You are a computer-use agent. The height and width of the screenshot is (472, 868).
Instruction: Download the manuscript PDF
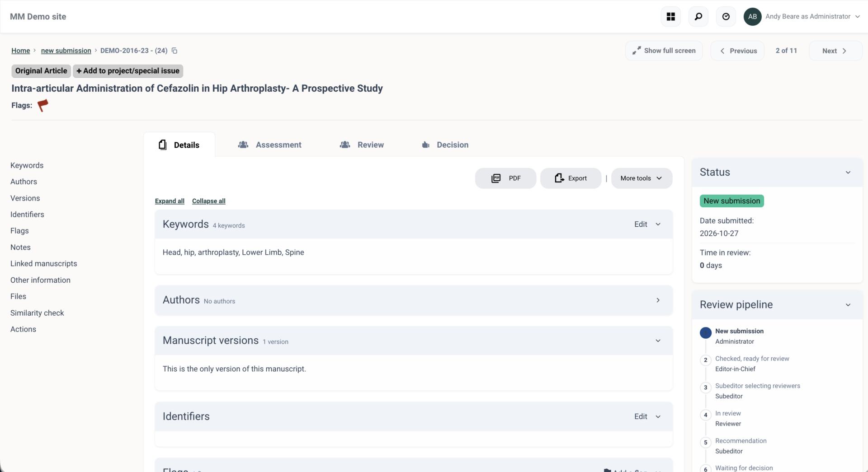coord(505,178)
